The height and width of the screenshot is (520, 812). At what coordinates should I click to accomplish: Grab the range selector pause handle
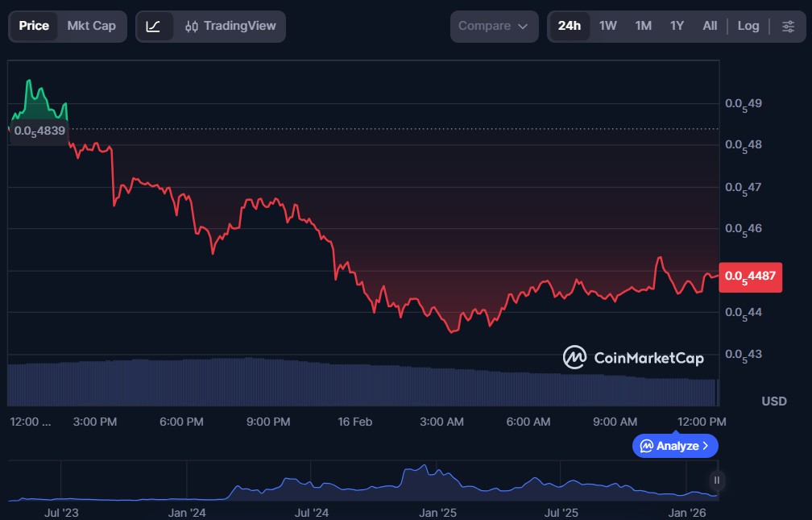click(x=716, y=480)
